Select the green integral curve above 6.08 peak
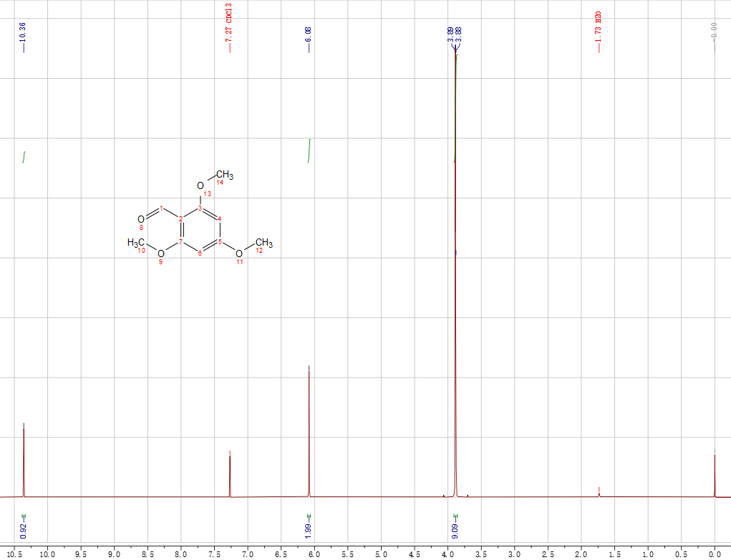 (x=309, y=150)
